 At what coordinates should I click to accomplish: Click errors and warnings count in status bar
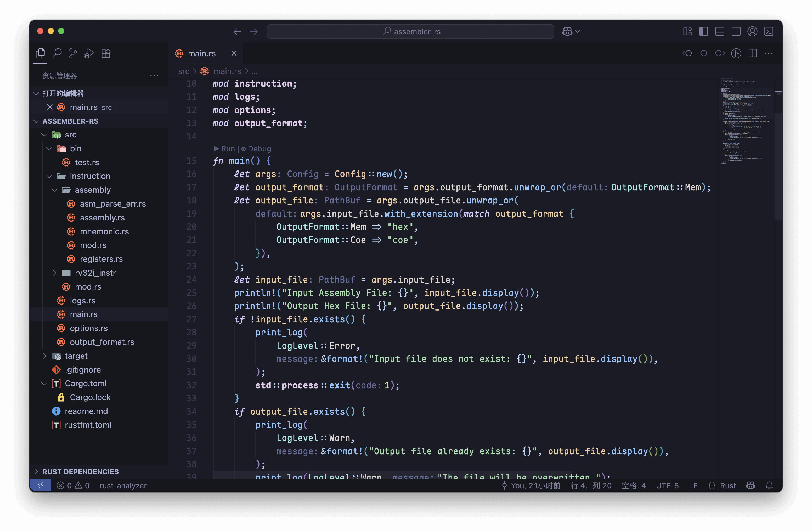point(73,485)
